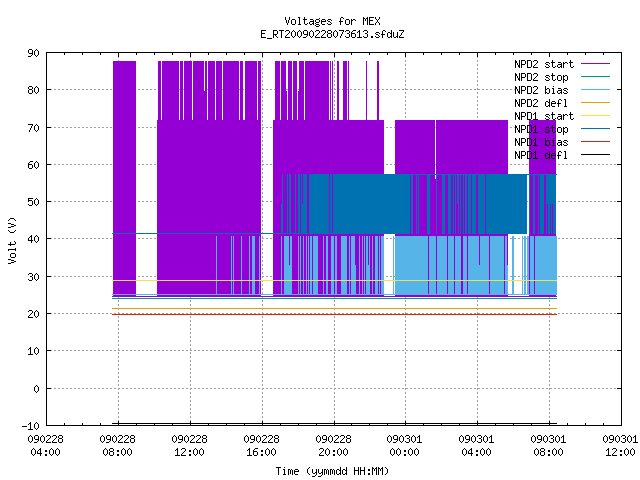Click the 'NPD2 start' legend label
The width and height of the screenshot is (640, 480).
[x=544, y=64]
